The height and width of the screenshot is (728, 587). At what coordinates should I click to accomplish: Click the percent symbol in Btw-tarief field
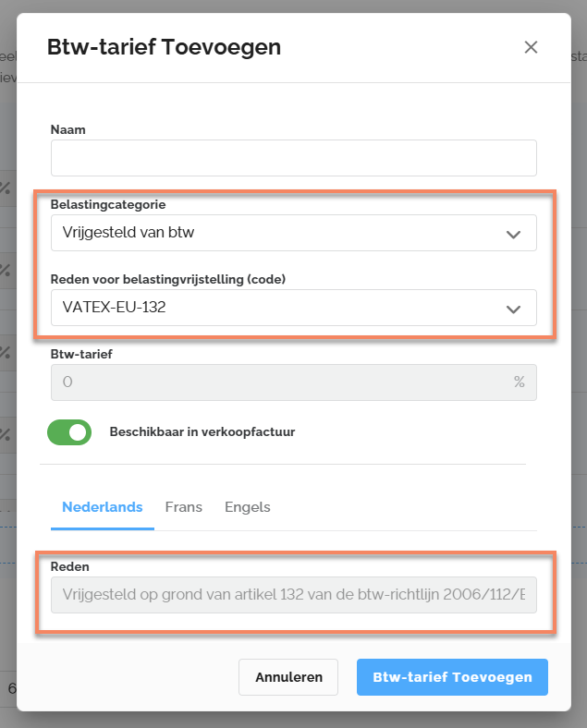point(520,382)
